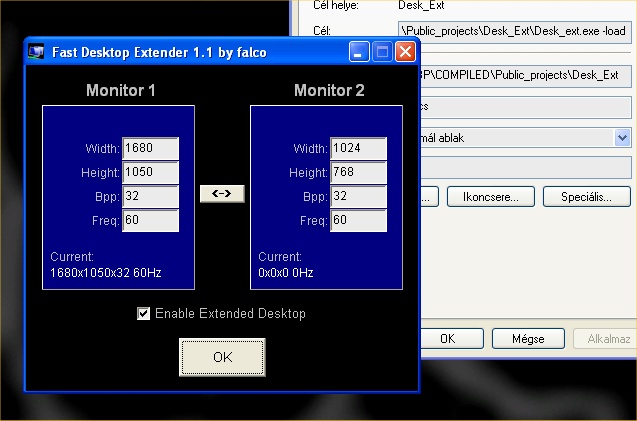
Task: Click the Mégse cancel button
Action: point(528,339)
